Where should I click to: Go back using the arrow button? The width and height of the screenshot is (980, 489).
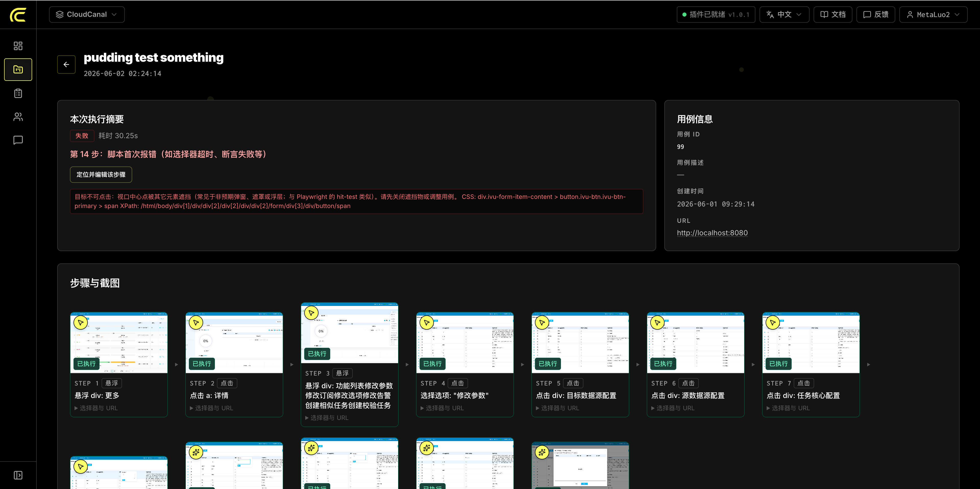(66, 65)
